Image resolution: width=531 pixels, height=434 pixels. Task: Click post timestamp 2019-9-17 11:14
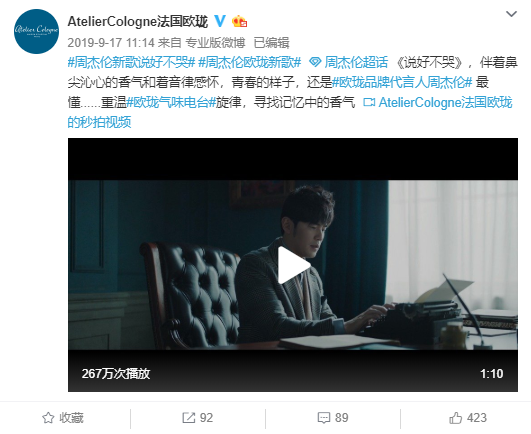[x=111, y=43]
